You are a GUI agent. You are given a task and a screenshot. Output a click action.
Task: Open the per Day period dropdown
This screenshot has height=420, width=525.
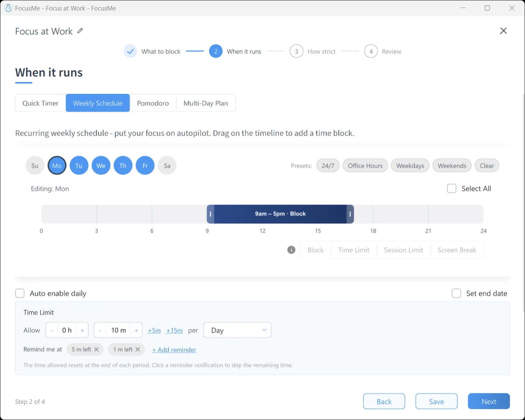(237, 330)
